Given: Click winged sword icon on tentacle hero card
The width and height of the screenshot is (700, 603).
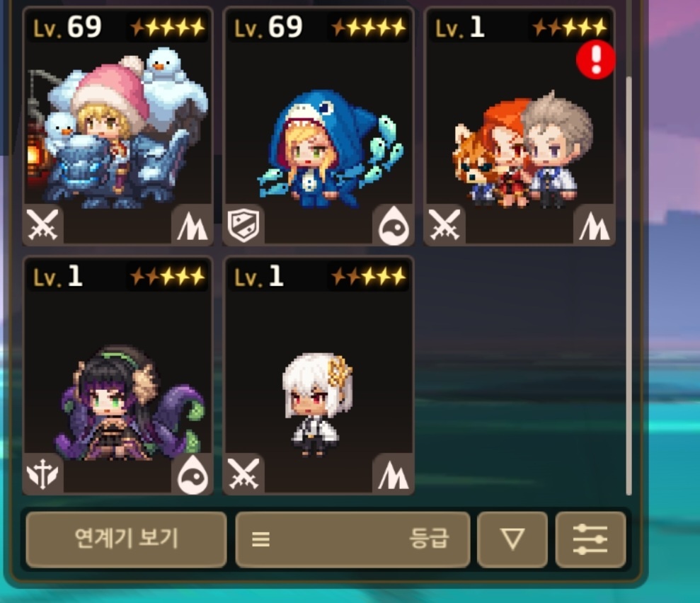Looking at the screenshot, I should (42, 474).
